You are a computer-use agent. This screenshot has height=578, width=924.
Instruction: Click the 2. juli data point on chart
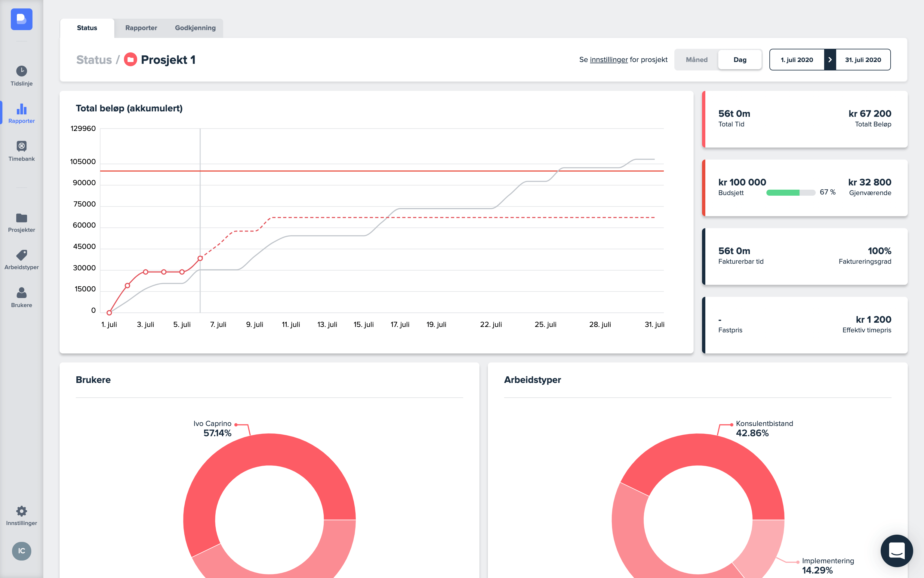click(x=128, y=286)
